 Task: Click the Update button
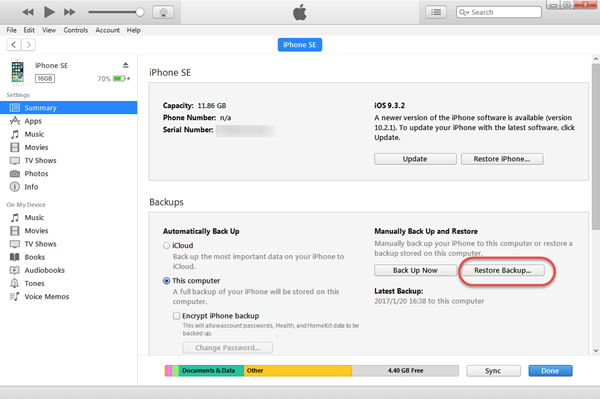point(415,159)
